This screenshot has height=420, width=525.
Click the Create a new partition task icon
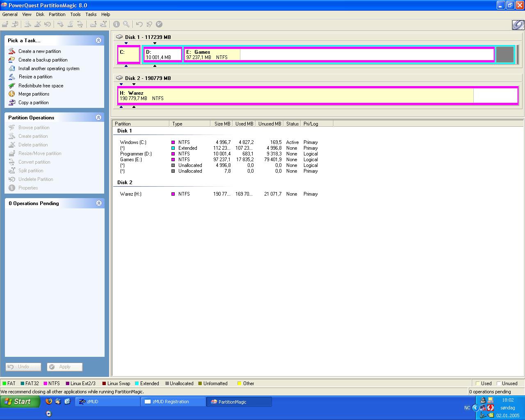pos(11,51)
